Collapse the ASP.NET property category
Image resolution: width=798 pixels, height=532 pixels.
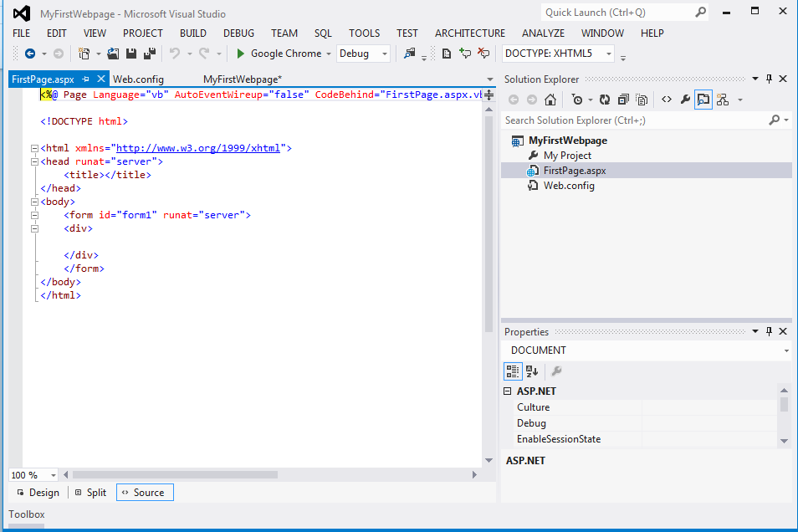pyautogui.click(x=507, y=391)
